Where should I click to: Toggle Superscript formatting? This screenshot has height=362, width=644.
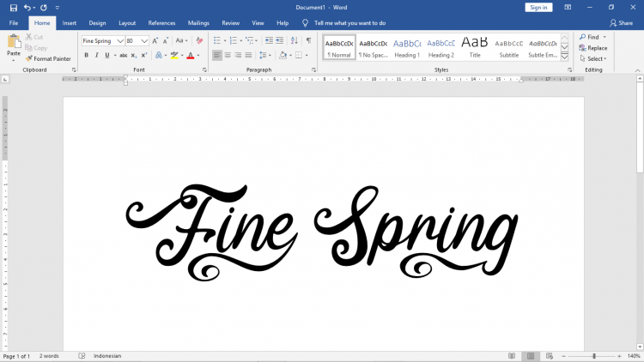[x=144, y=55]
